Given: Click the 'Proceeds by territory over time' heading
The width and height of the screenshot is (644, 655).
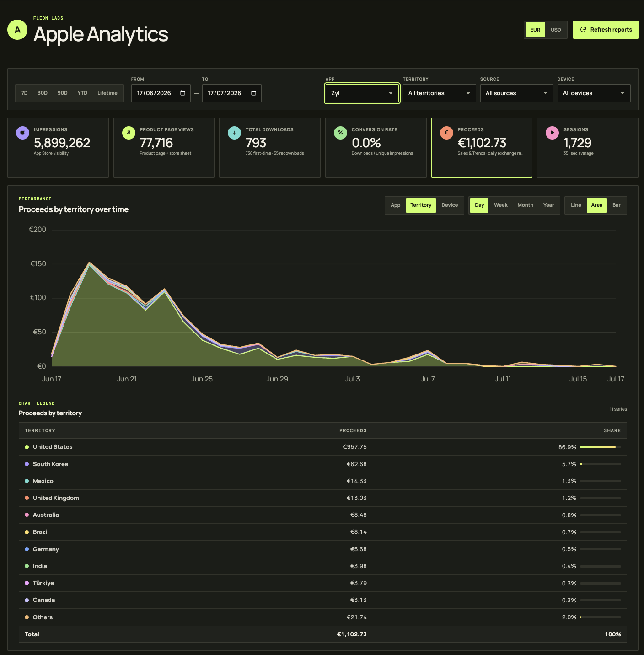Looking at the screenshot, I should click(74, 209).
